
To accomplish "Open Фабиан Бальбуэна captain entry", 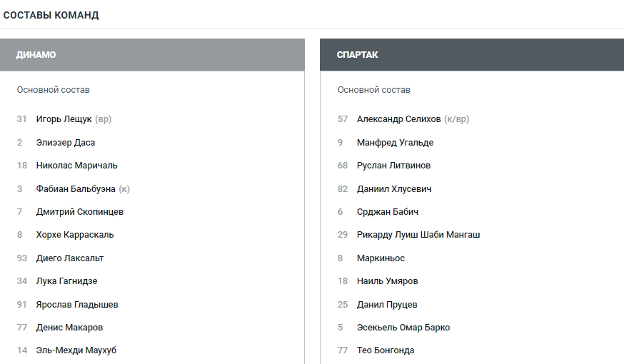I will point(76,189).
